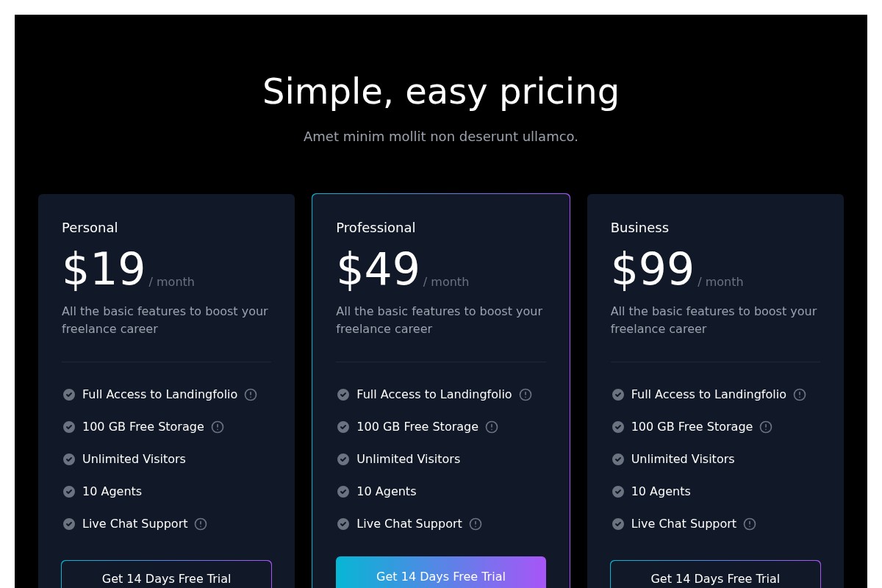Click the info icon next to Personal's Full Access feature
The height and width of the screenshot is (588, 882).
250,395
